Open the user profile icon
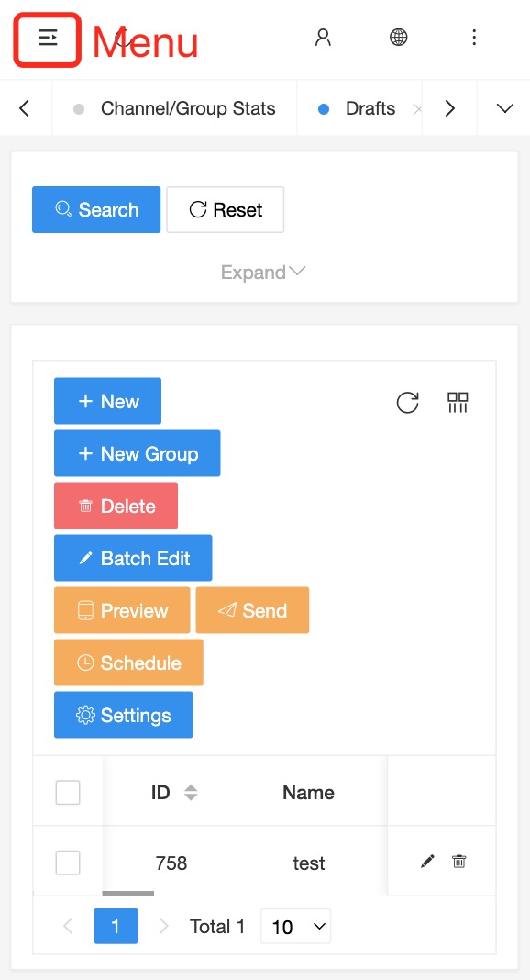 323,38
